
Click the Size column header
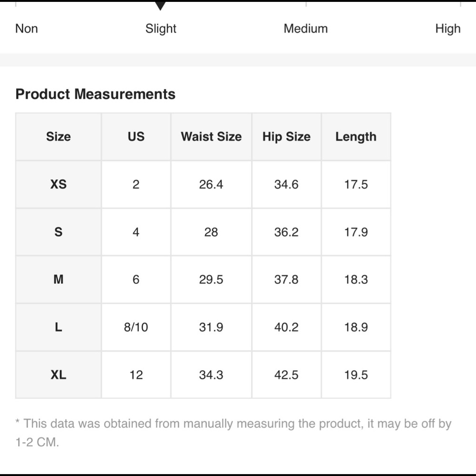coord(59,137)
